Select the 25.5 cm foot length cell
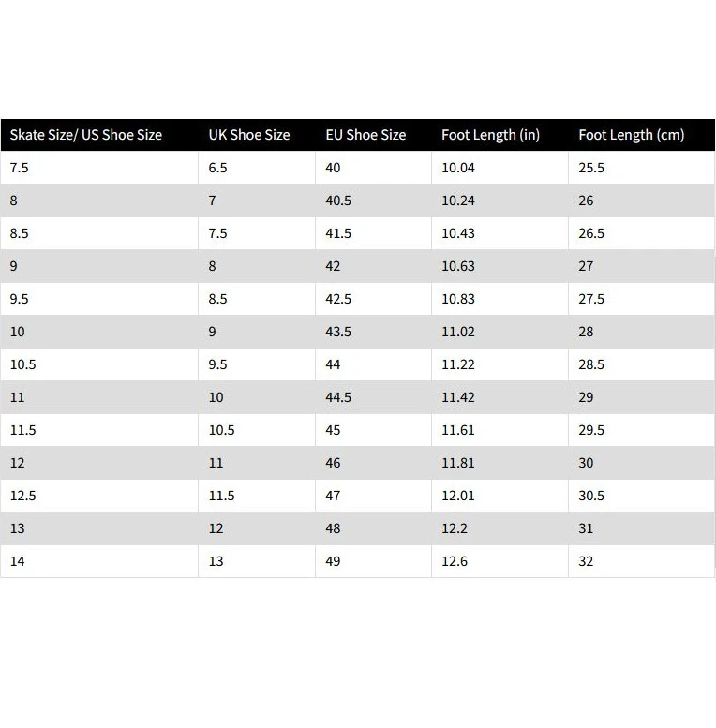716x728 pixels. (x=591, y=168)
